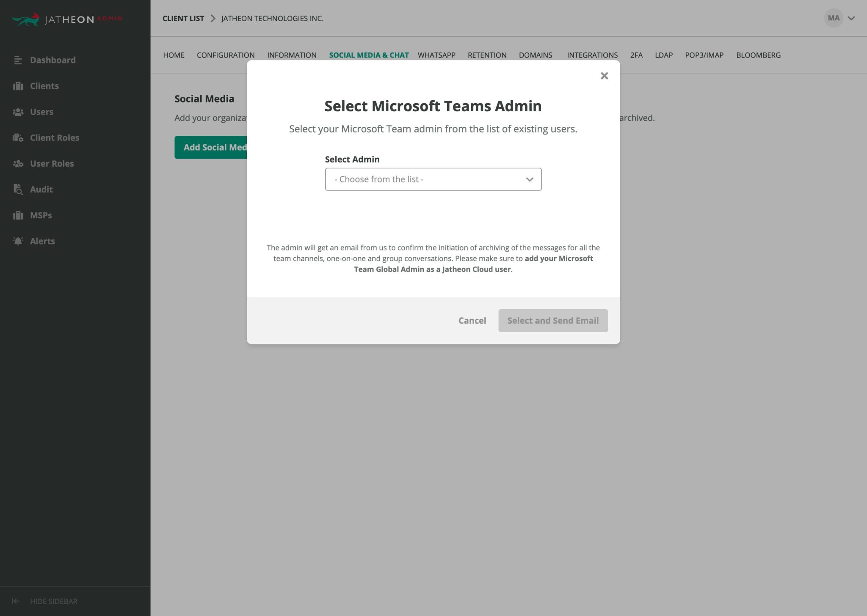Open Dashboard from the sidebar
This screenshot has height=616, width=867.
tap(52, 60)
